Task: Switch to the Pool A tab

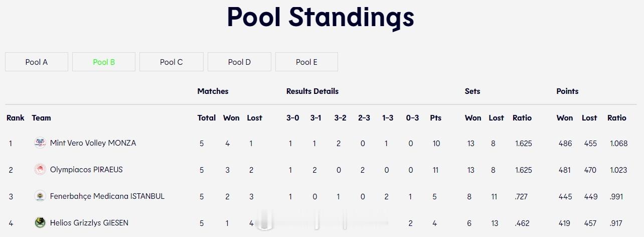Action: [37, 62]
